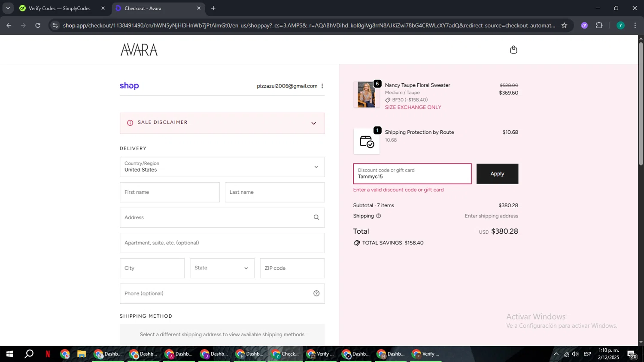Click the Subtotal $380.28 value
Screen dimensions: 644x362
click(x=508, y=205)
